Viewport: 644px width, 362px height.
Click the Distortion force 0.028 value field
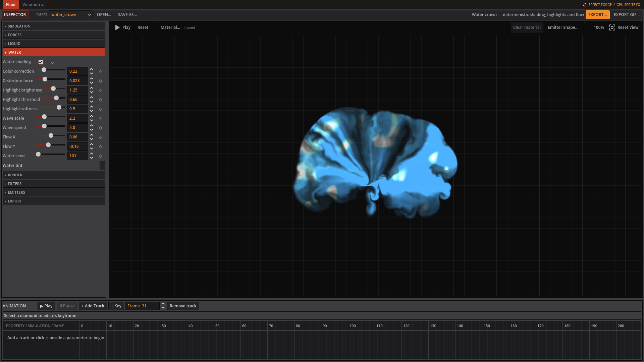coord(78,81)
